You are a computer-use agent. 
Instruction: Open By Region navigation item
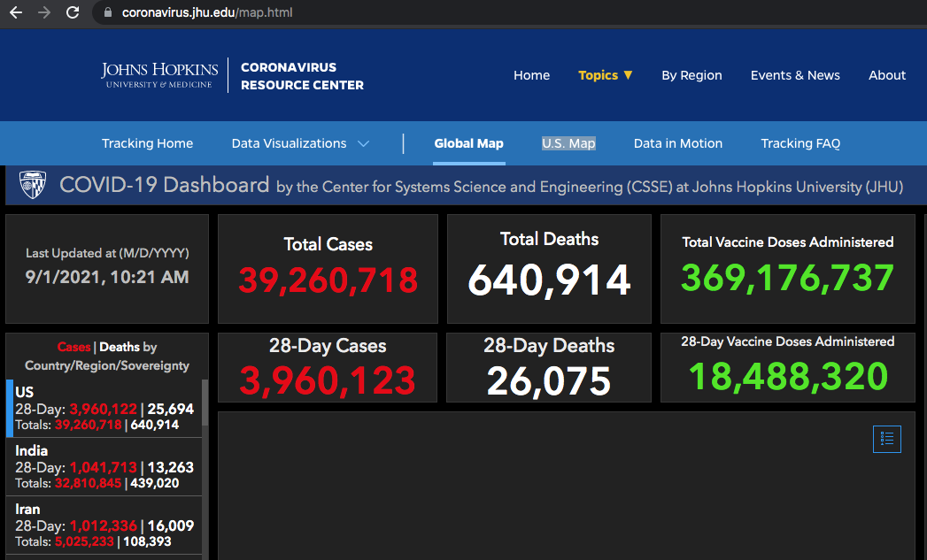[691, 75]
